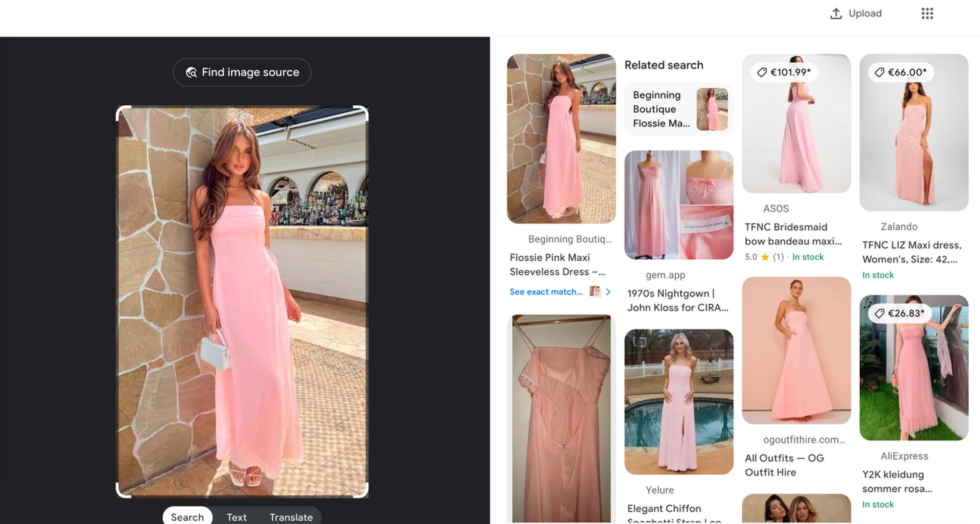Image resolution: width=980 pixels, height=524 pixels.
Task: Open the See exact match link
Action: click(x=546, y=292)
